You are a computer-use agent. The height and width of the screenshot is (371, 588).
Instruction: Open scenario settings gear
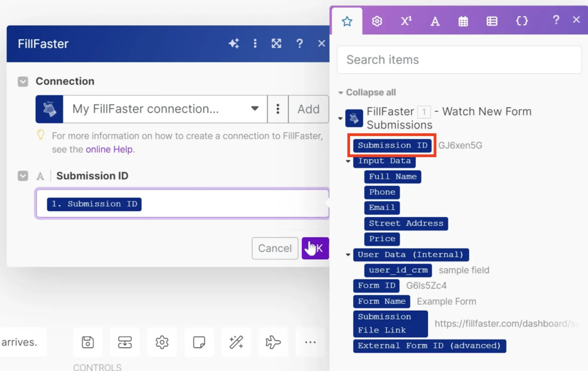(x=162, y=342)
